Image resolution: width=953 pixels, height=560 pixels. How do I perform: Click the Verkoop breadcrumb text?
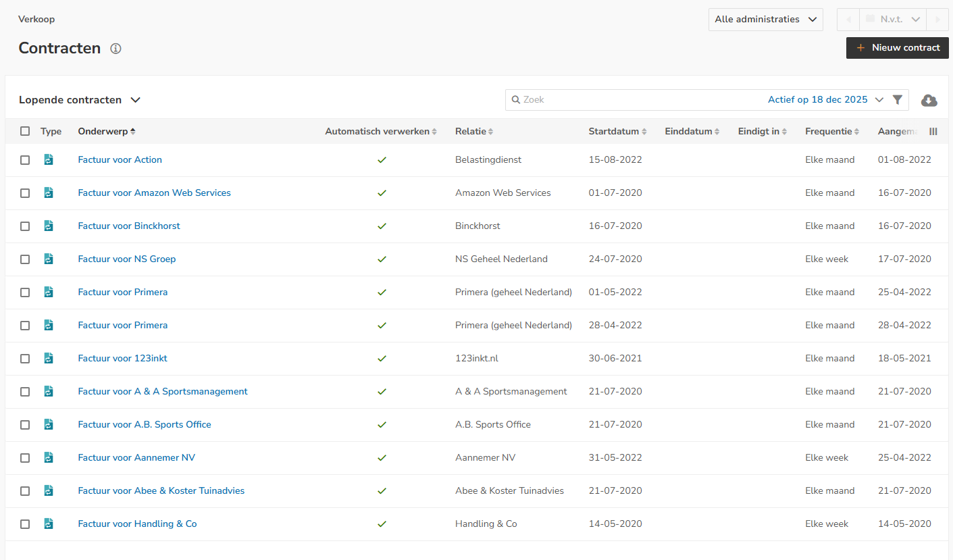coord(36,20)
